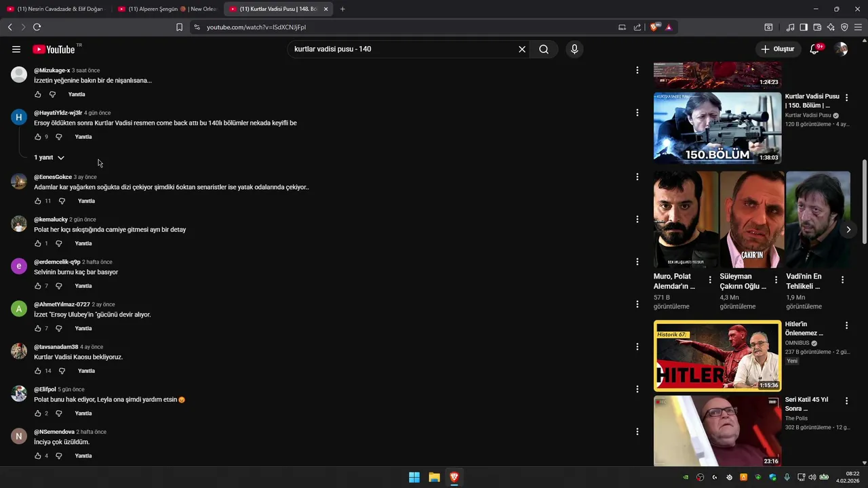Open the 150.BÖLÜM video thumbnail
Viewport: 868px width, 488px height.
pos(717,128)
